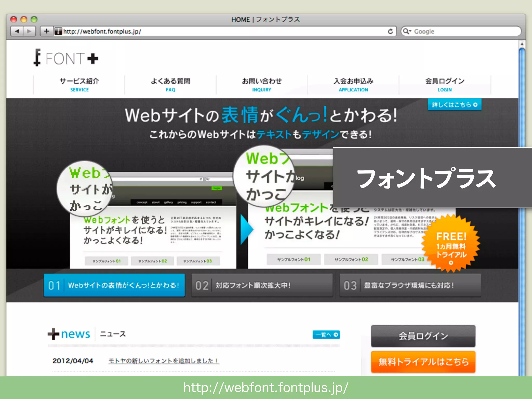Screen dimensions: 532x399
Task: Click the dark 会員ログイン sidebar button
Action: click(423, 336)
